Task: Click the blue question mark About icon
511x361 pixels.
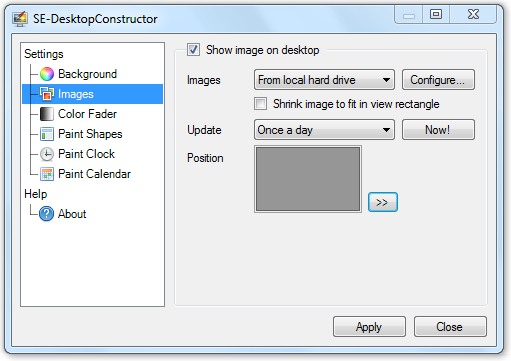Action: pyautogui.click(x=46, y=214)
